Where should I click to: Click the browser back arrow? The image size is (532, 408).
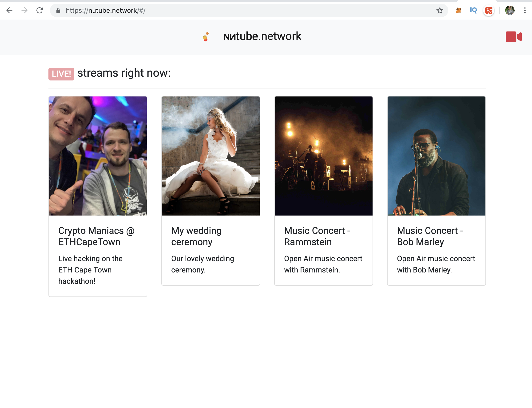pos(9,10)
